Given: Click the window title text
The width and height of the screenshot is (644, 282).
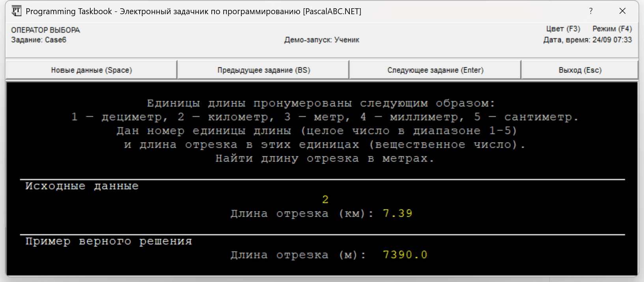Looking at the screenshot, I should click(x=193, y=11).
